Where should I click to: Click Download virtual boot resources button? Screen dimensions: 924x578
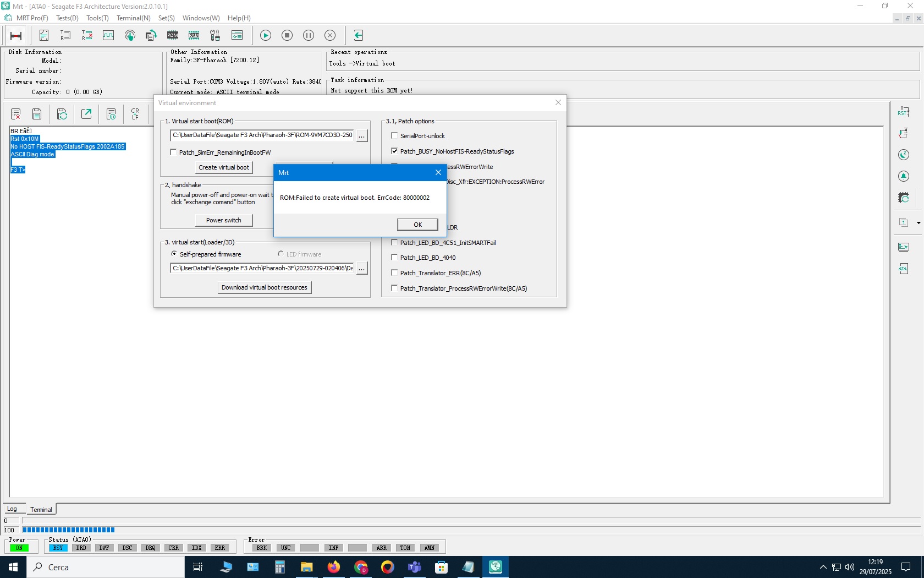pyautogui.click(x=265, y=287)
